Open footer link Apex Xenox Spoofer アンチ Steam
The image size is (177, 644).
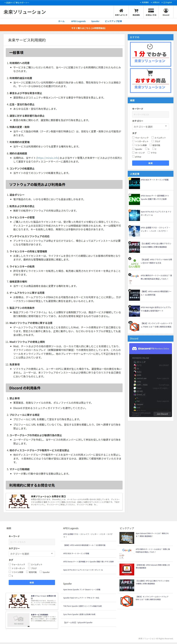pos(82,589)
